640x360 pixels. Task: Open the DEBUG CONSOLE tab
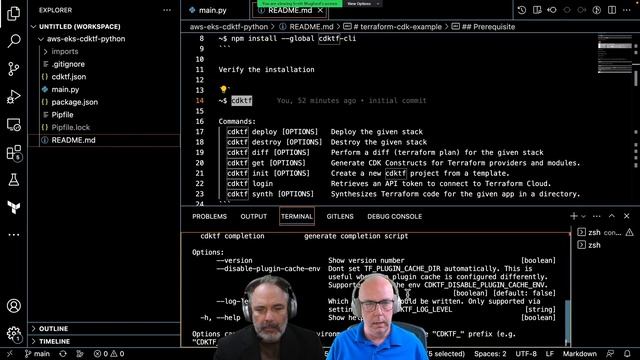(394, 216)
